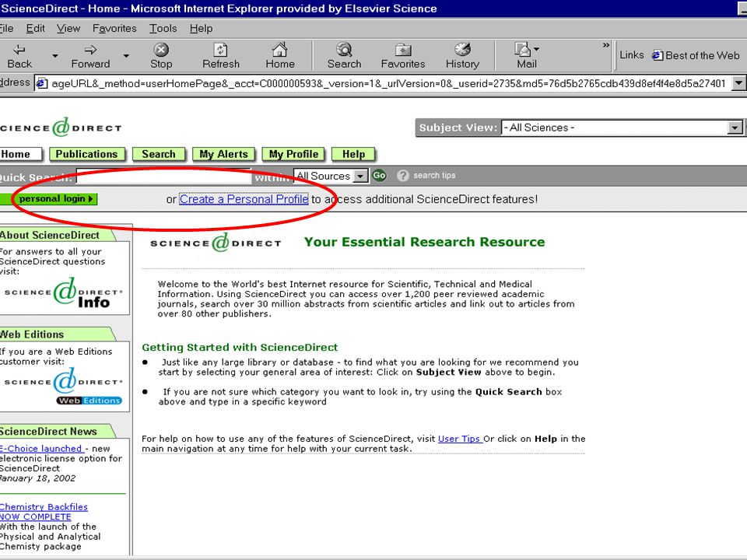Switch to the My Alerts tab
This screenshot has width=747, height=560.
(x=223, y=154)
